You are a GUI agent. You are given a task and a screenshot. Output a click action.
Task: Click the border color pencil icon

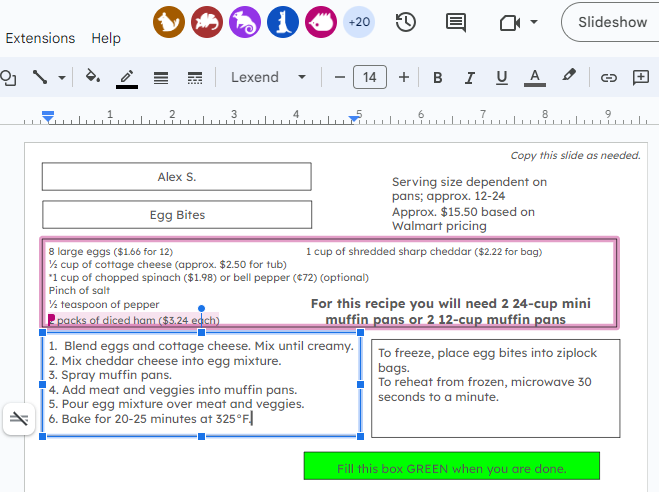pyautogui.click(x=127, y=77)
